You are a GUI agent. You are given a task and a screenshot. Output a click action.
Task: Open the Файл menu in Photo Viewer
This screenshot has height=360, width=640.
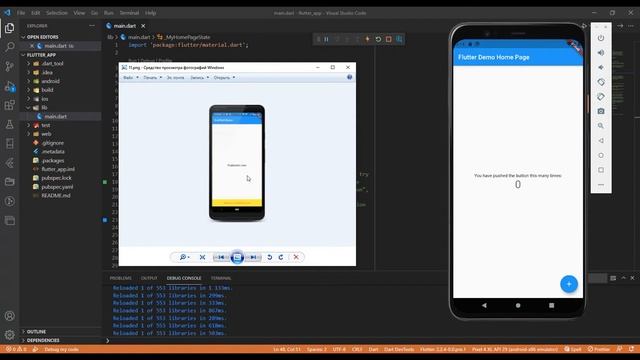[131, 78]
